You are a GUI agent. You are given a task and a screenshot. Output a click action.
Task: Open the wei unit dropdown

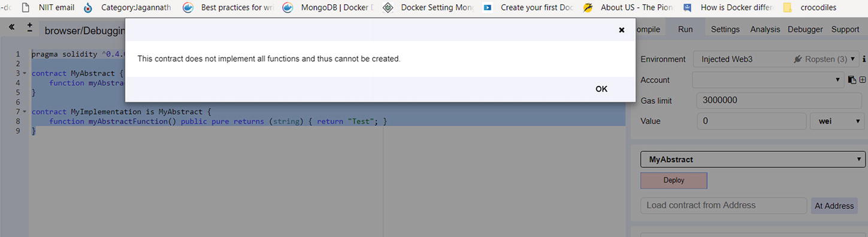point(837,121)
